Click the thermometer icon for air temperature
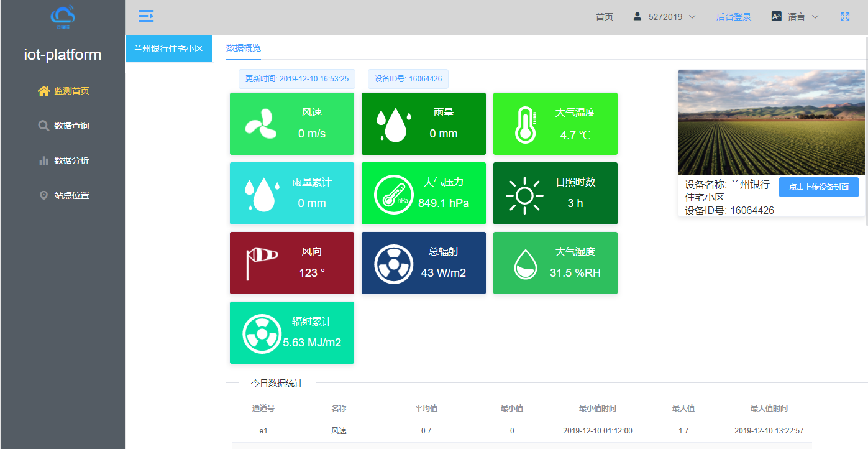The height and width of the screenshot is (449, 868). (524, 124)
